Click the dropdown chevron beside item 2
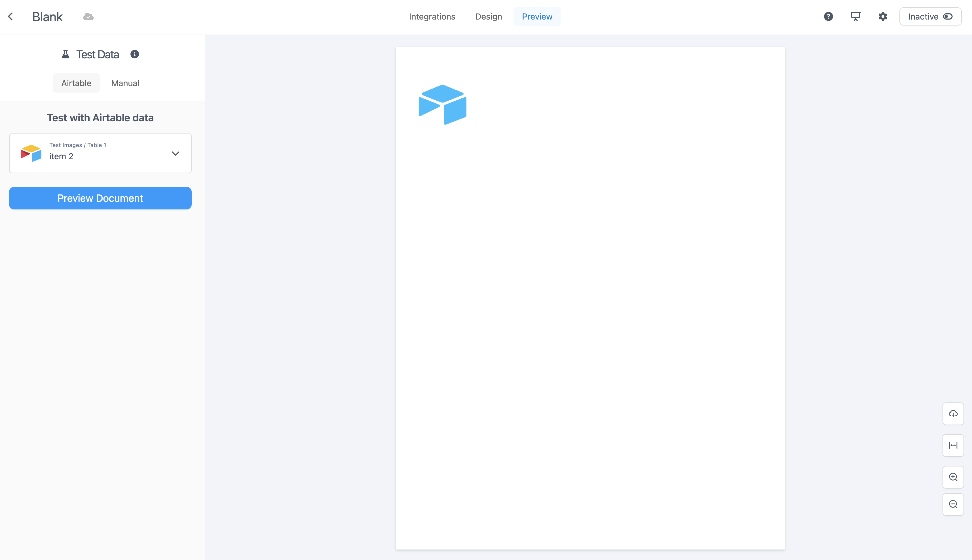The width and height of the screenshot is (972, 560). (175, 154)
